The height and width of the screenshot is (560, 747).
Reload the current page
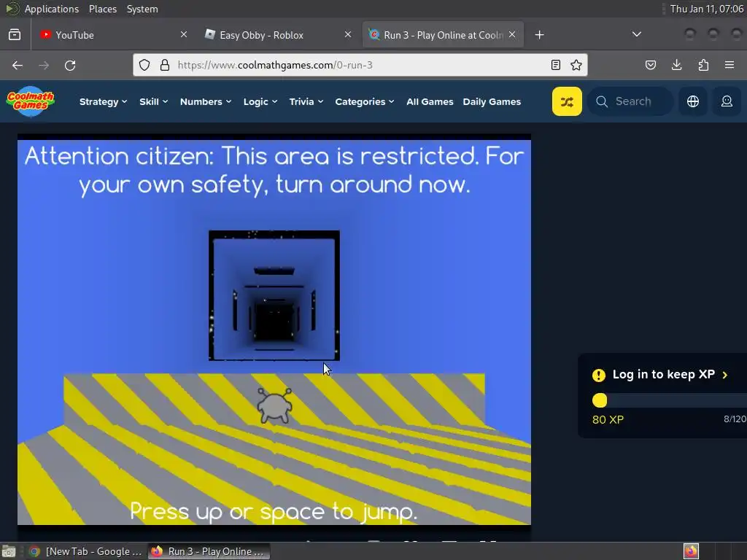click(x=70, y=65)
